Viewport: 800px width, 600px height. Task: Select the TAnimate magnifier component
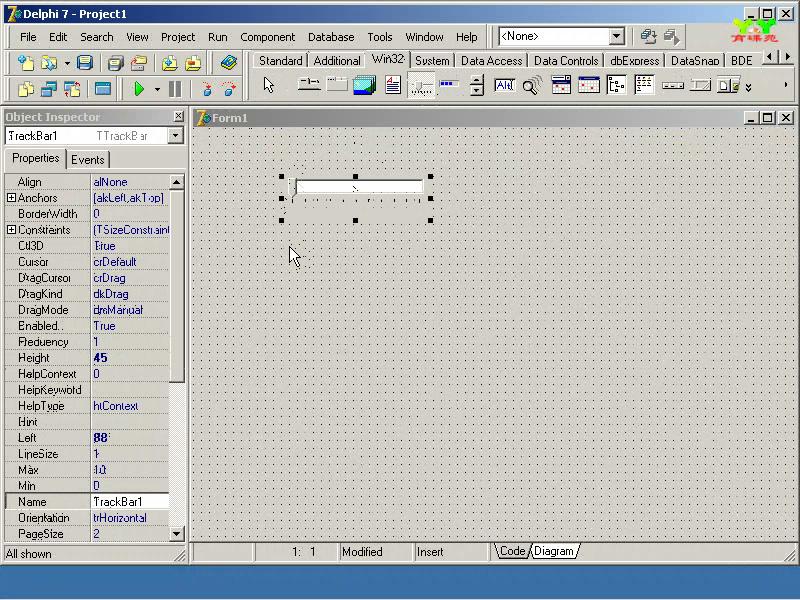(x=532, y=85)
